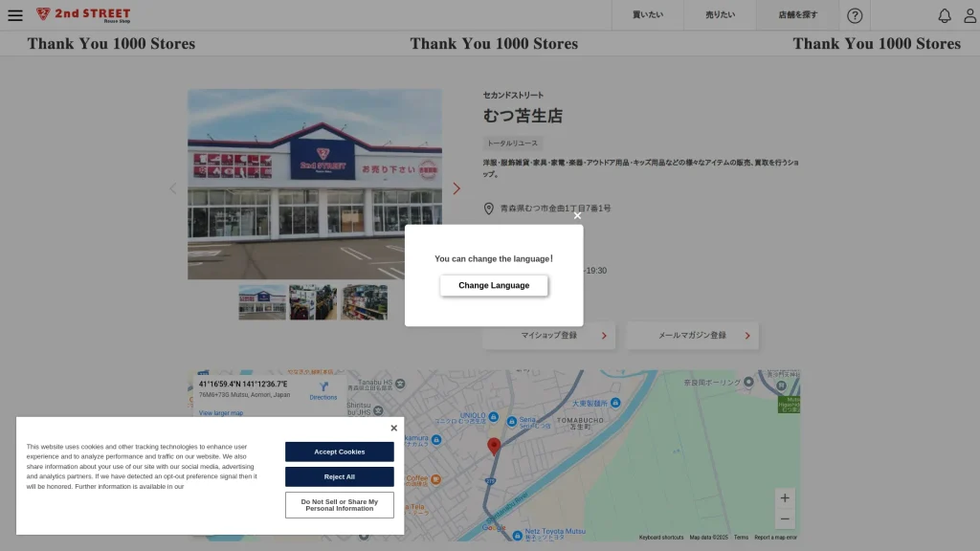Zoom out on the map

(x=785, y=519)
